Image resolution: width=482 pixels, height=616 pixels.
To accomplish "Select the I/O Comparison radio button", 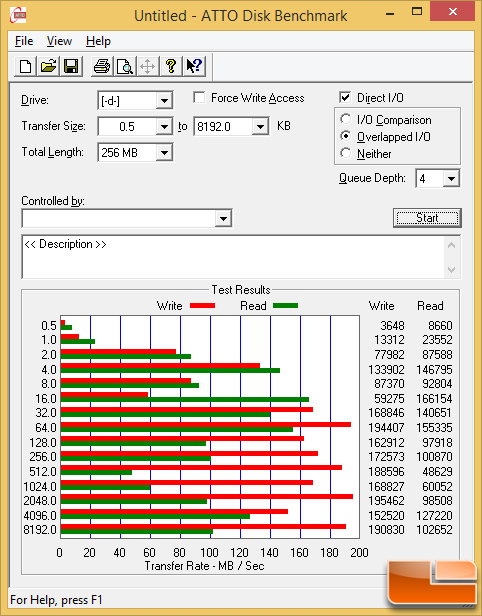I will pyautogui.click(x=346, y=119).
